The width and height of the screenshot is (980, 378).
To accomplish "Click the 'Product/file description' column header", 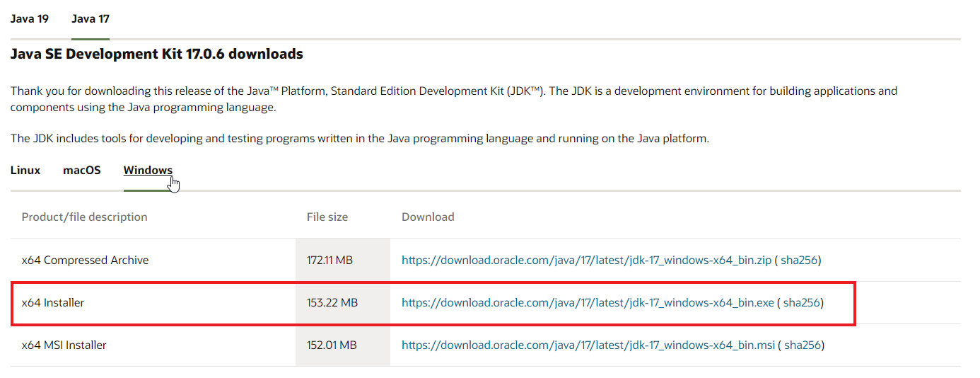I will point(84,217).
